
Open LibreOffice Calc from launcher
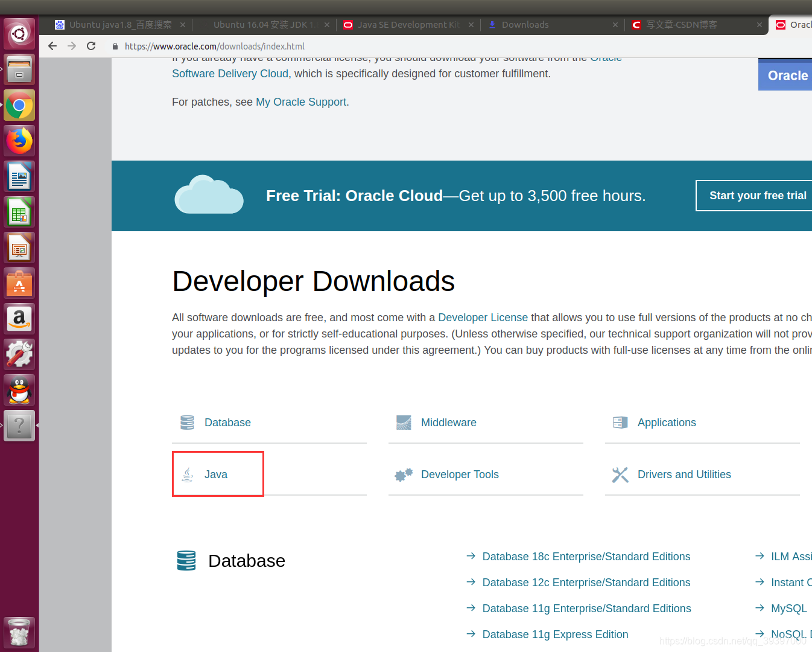coord(19,212)
